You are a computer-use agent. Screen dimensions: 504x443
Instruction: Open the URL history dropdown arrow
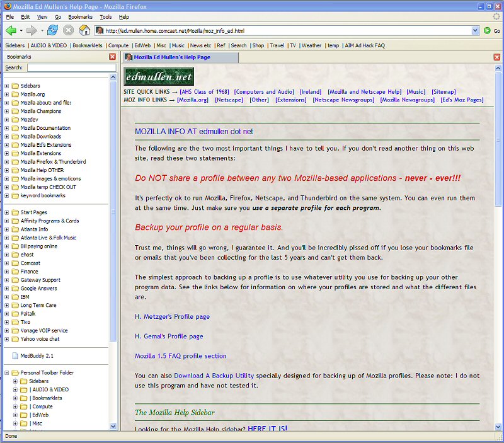[475, 30]
